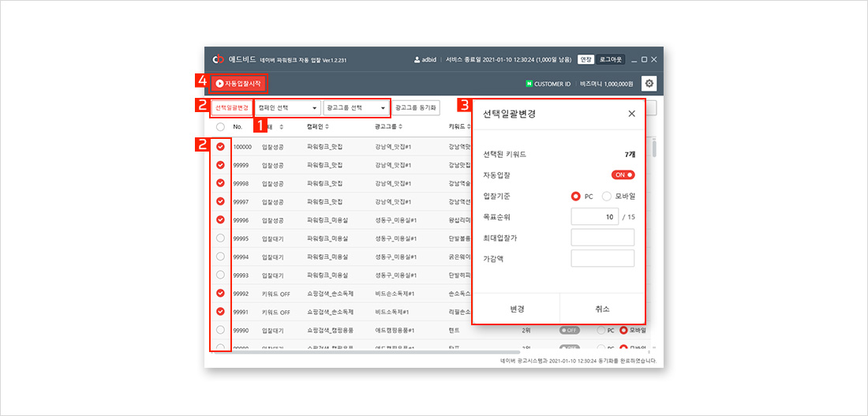Click the CUSTOMER ID label

[552, 84]
